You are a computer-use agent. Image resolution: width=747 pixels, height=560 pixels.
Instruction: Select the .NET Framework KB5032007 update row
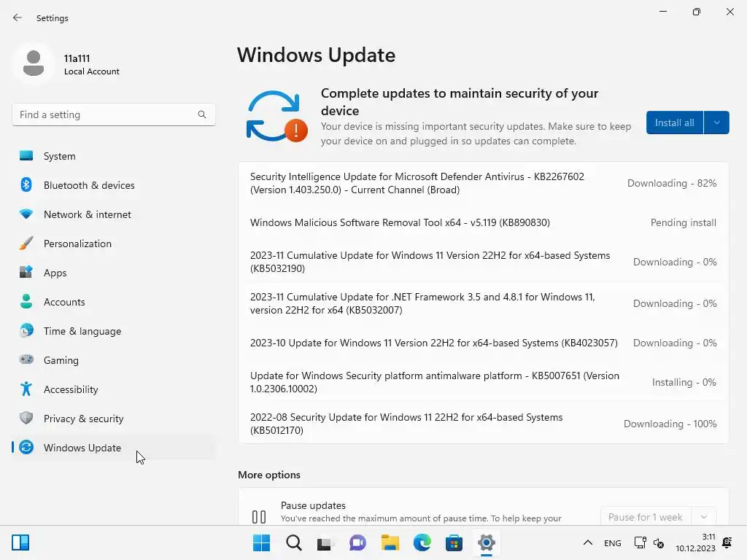click(x=483, y=303)
